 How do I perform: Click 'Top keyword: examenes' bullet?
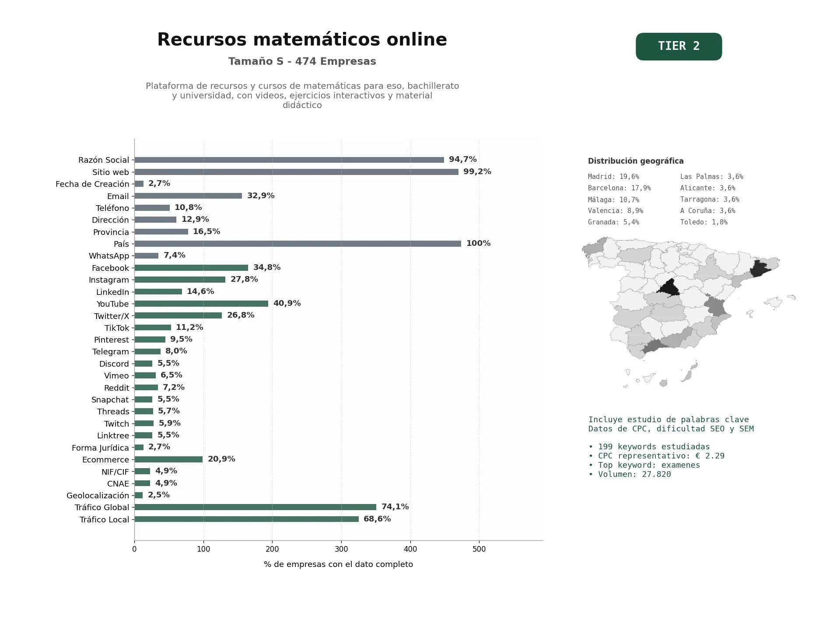(644, 465)
